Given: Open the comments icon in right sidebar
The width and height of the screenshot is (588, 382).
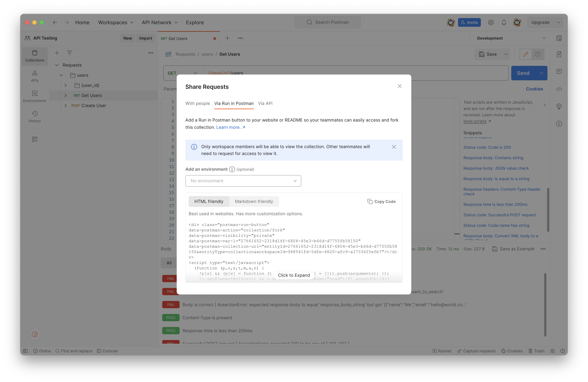Looking at the screenshot, I should pos(559,72).
